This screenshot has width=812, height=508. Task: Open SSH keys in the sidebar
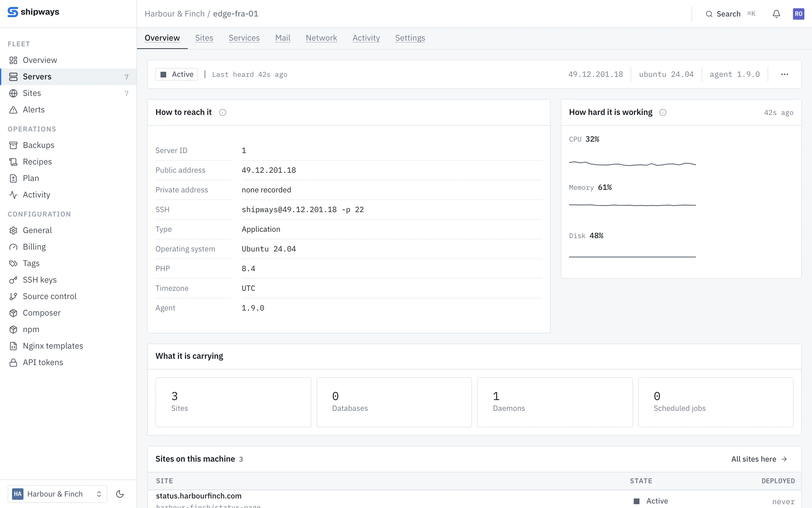pos(69,279)
